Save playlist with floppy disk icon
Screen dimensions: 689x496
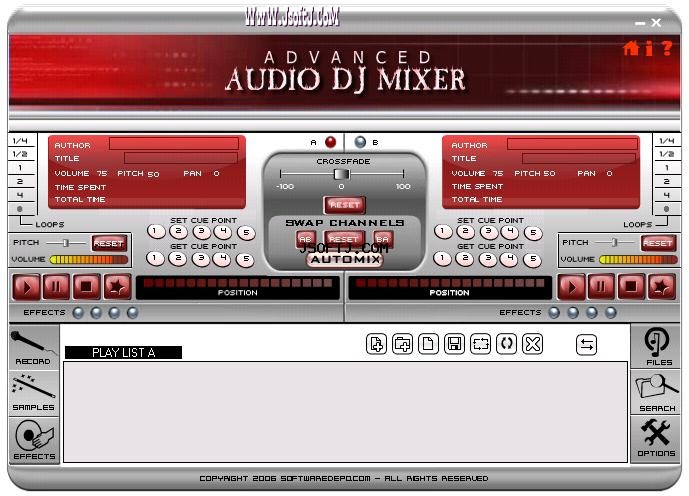point(454,344)
